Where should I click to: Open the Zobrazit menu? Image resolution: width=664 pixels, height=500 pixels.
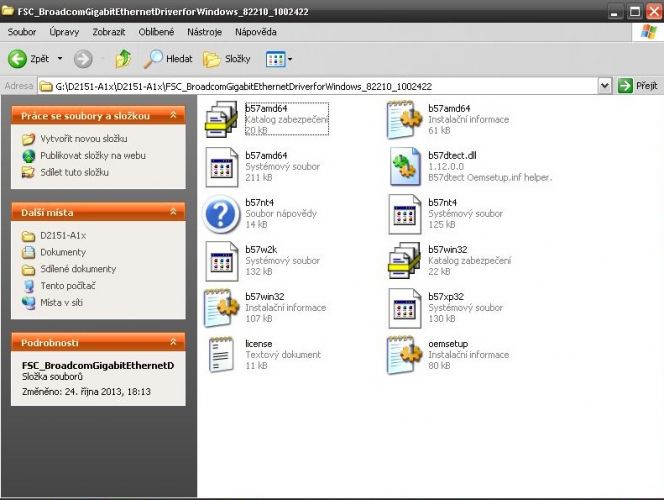pyautogui.click(x=109, y=32)
